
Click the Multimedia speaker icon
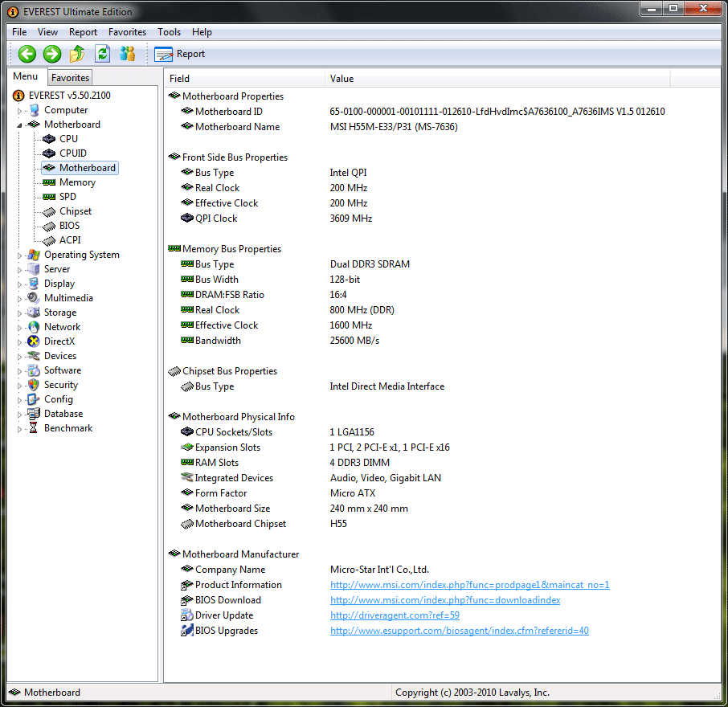[x=34, y=298]
